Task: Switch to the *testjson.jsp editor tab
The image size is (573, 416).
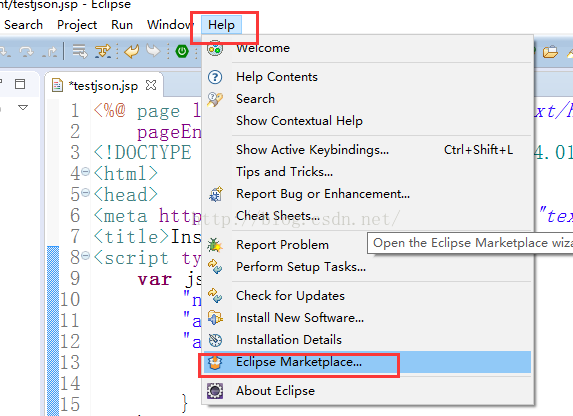Action: point(103,86)
